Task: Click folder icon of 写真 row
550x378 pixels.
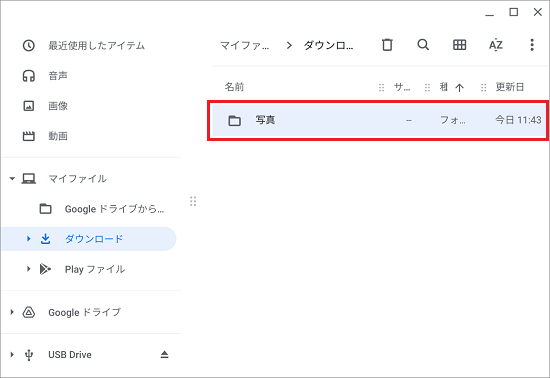Action: click(x=234, y=121)
